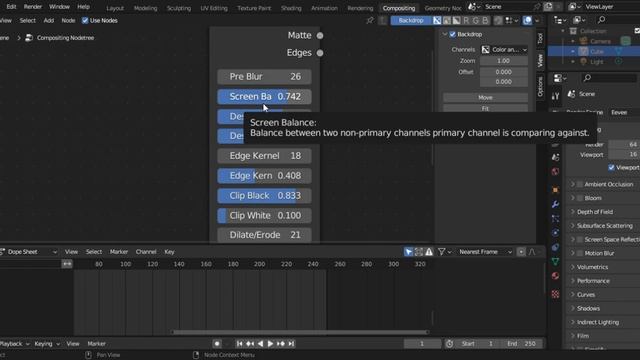Click the dope sheet filter funnel icon
Viewport: 640px width, 360px height.
(x=442, y=252)
